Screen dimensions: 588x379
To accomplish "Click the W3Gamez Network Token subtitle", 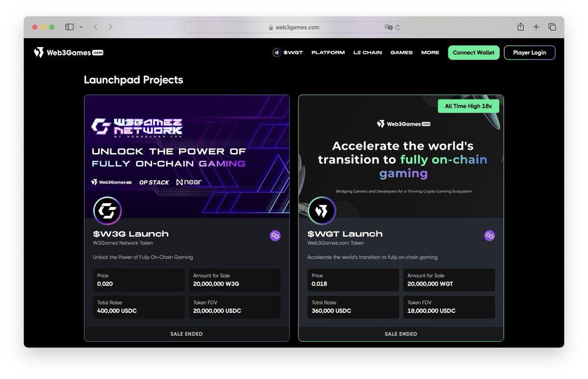I will (123, 243).
